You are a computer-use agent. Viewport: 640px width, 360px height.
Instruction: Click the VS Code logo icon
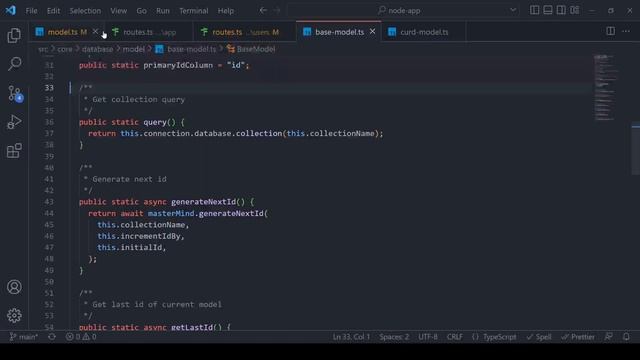(x=11, y=10)
